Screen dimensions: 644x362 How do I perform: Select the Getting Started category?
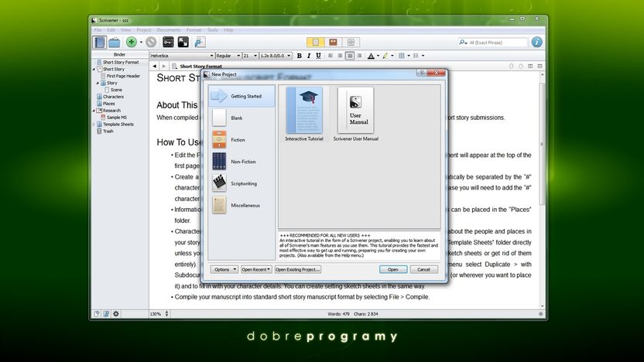(x=241, y=96)
